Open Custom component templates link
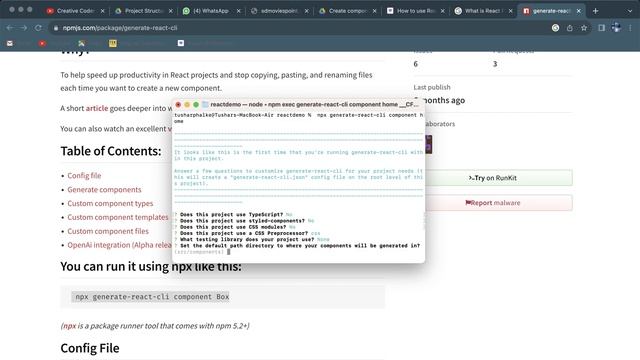The height and width of the screenshot is (360, 640). pyautogui.click(x=118, y=217)
